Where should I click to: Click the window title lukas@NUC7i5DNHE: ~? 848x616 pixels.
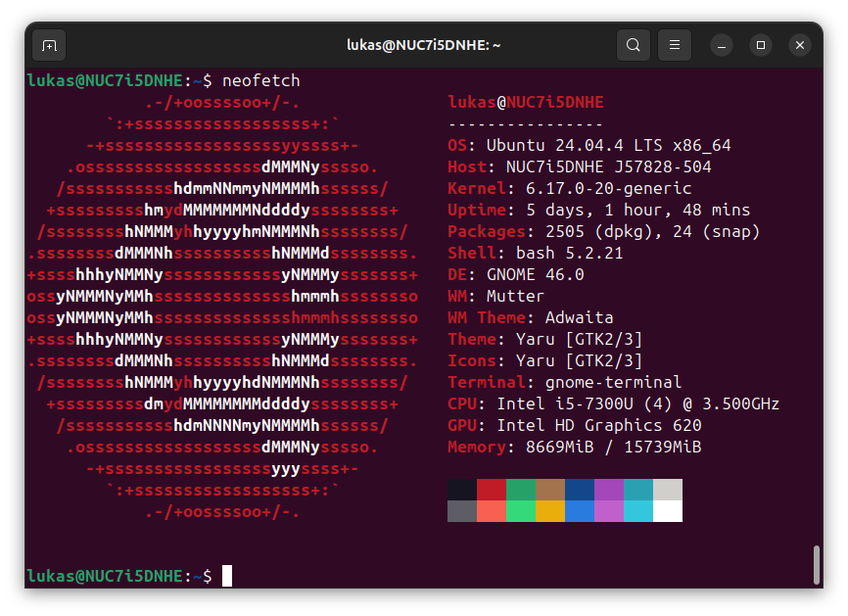click(x=423, y=45)
